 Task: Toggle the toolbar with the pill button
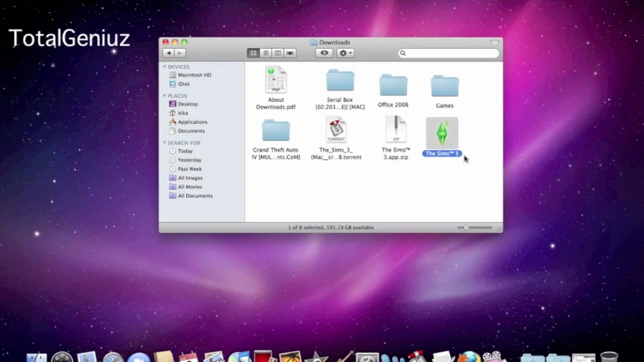tap(495, 42)
